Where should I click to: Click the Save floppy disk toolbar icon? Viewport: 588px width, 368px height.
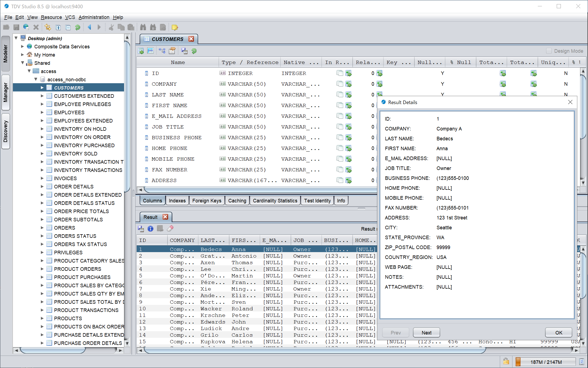[16, 27]
